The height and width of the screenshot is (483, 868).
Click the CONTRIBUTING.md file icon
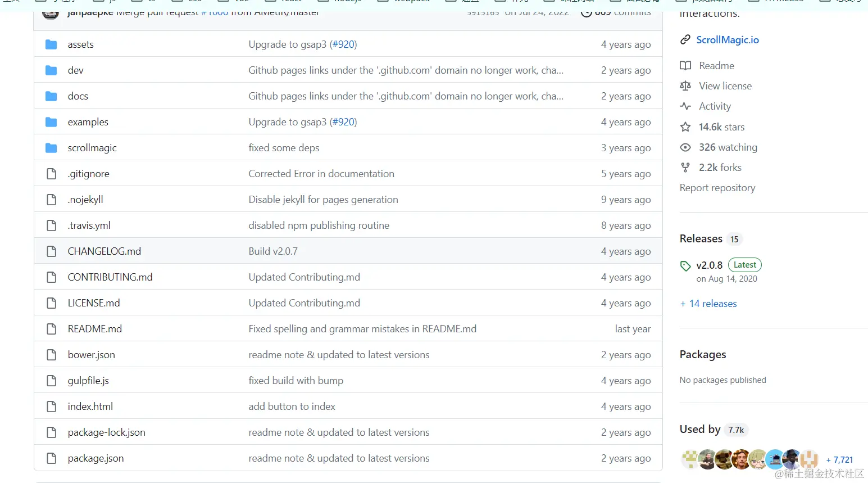coord(52,277)
